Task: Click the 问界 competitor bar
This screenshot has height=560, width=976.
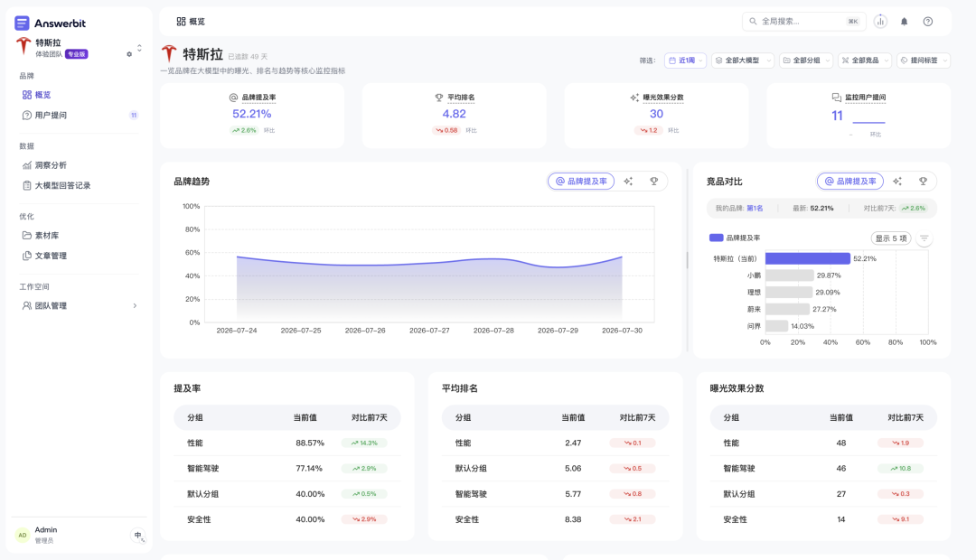Action: [x=776, y=325]
